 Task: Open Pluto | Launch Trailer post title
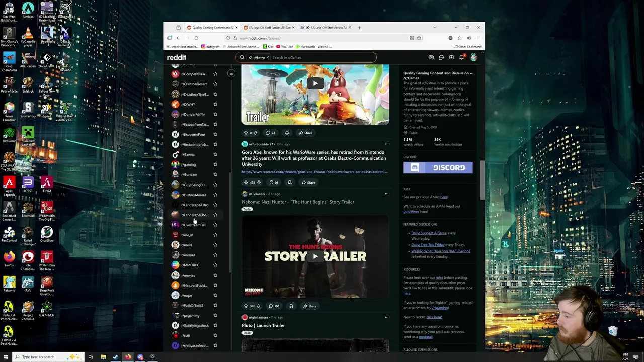click(263, 325)
